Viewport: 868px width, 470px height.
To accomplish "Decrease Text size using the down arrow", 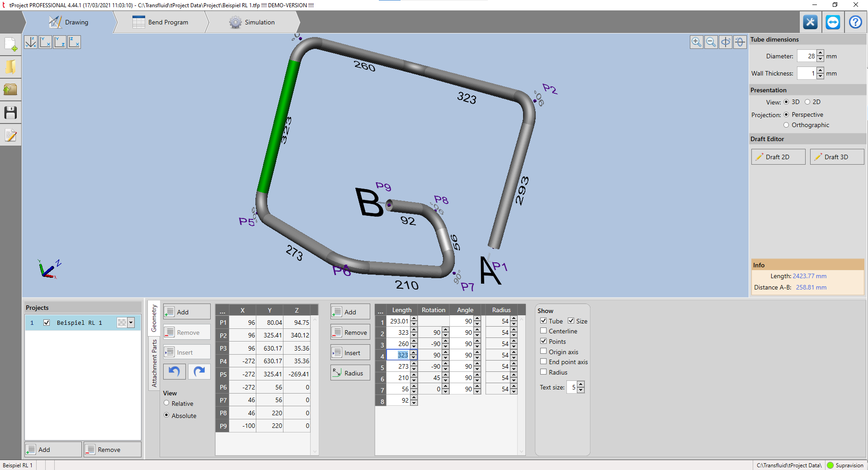I will point(581,390).
